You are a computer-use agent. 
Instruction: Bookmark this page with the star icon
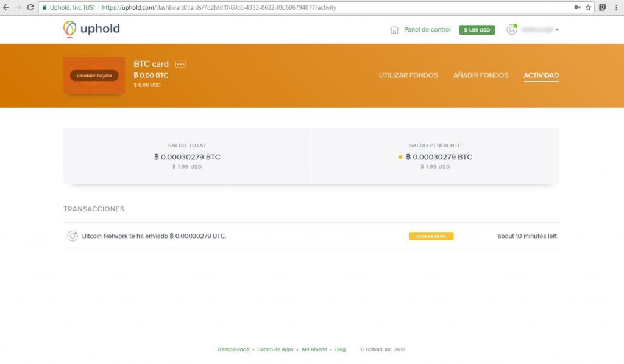(588, 7)
